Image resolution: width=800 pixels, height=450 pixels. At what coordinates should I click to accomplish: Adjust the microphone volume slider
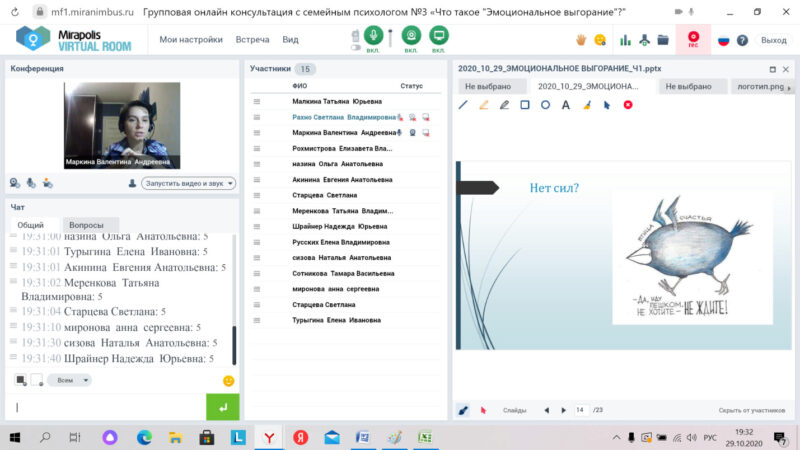coord(390,38)
